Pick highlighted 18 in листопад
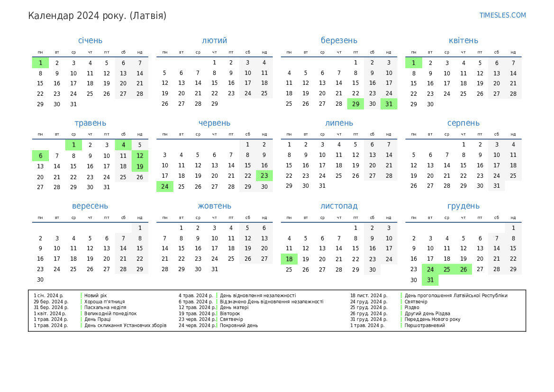 coord(289,259)
